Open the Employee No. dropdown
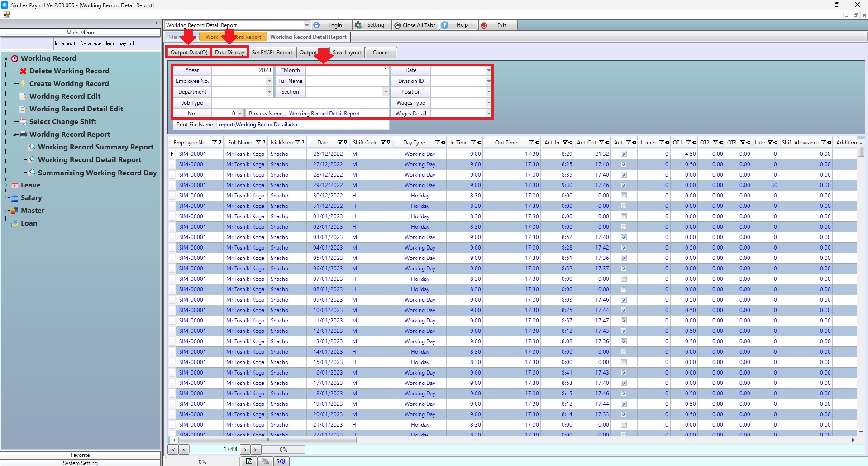The width and height of the screenshot is (868, 466). tap(269, 81)
